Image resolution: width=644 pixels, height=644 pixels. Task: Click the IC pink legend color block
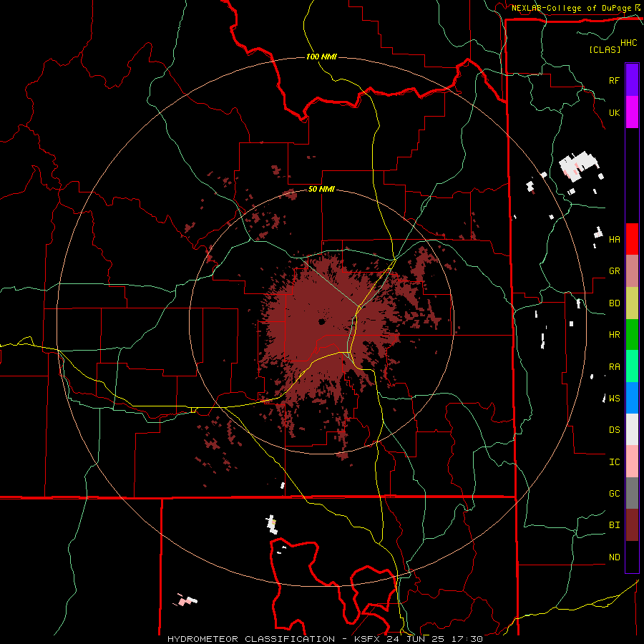tap(632, 462)
